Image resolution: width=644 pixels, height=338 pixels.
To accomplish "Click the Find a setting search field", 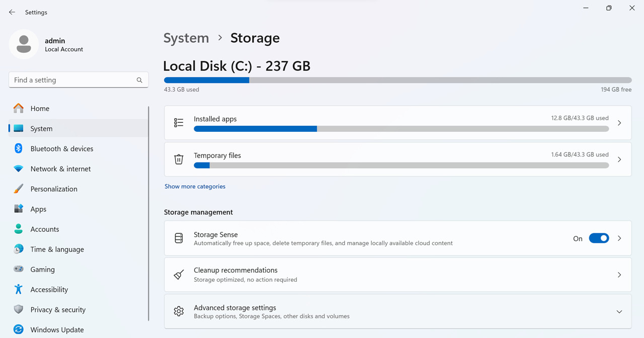I will pyautogui.click(x=78, y=80).
